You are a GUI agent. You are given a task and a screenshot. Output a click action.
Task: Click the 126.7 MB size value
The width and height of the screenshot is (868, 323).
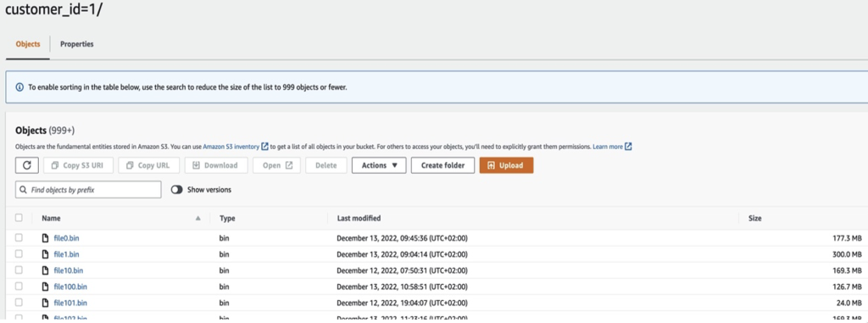pyautogui.click(x=848, y=287)
